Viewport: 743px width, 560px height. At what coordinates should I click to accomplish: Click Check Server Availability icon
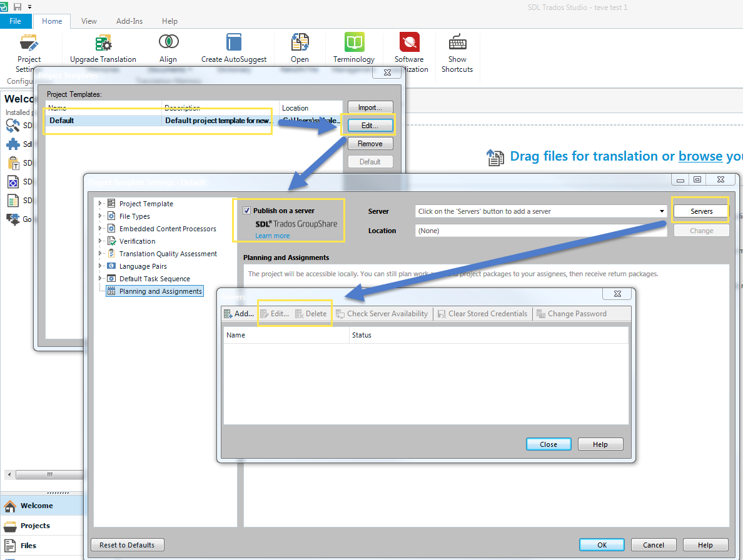pyautogui.click(x=340, y=313)
